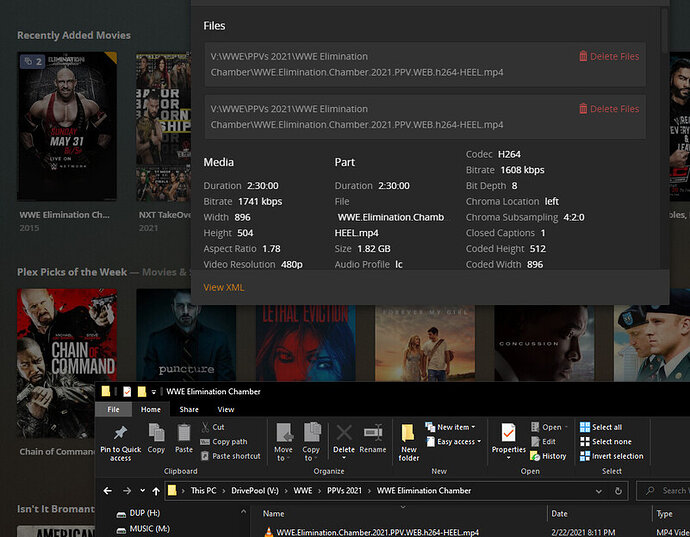
Task: Open the New item dropdown
Action: 452,427
